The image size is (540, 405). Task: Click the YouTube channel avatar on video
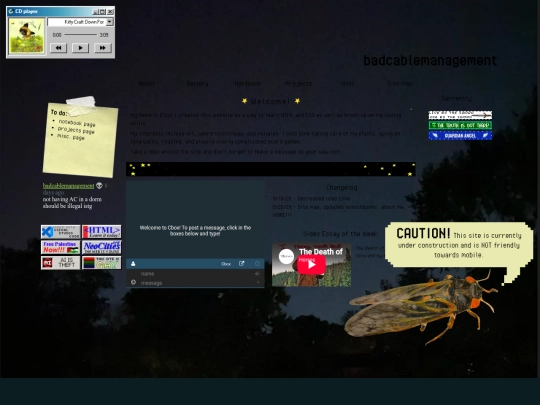[286, 257]
